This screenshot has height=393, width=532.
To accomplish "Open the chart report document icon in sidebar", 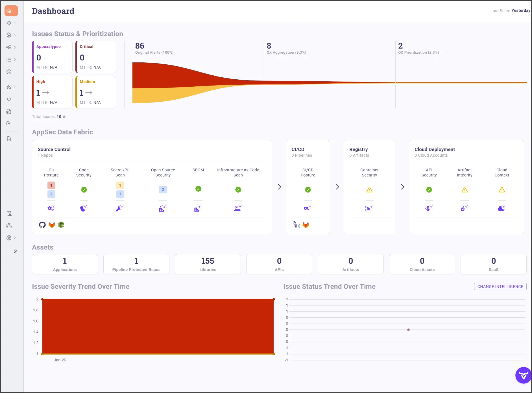I will coord(9,139).
